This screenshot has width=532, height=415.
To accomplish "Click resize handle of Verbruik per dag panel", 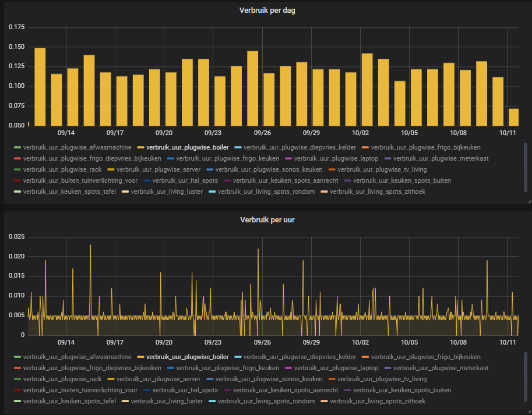I will [x=529, y=201].
